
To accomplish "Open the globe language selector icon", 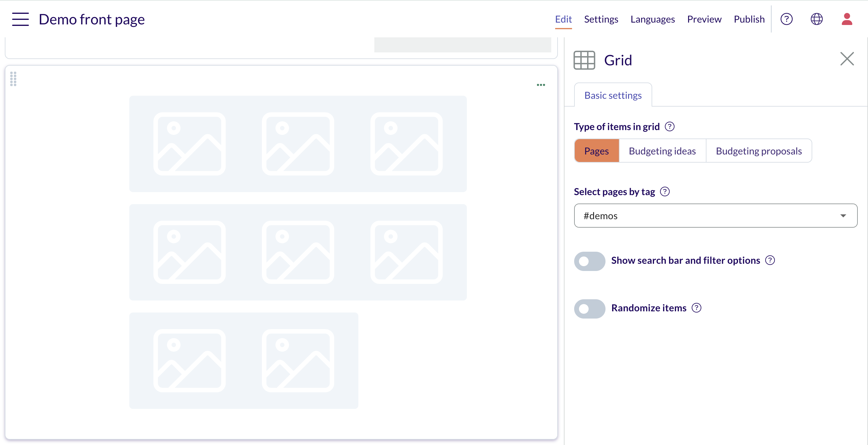I will tap(816, 19).
